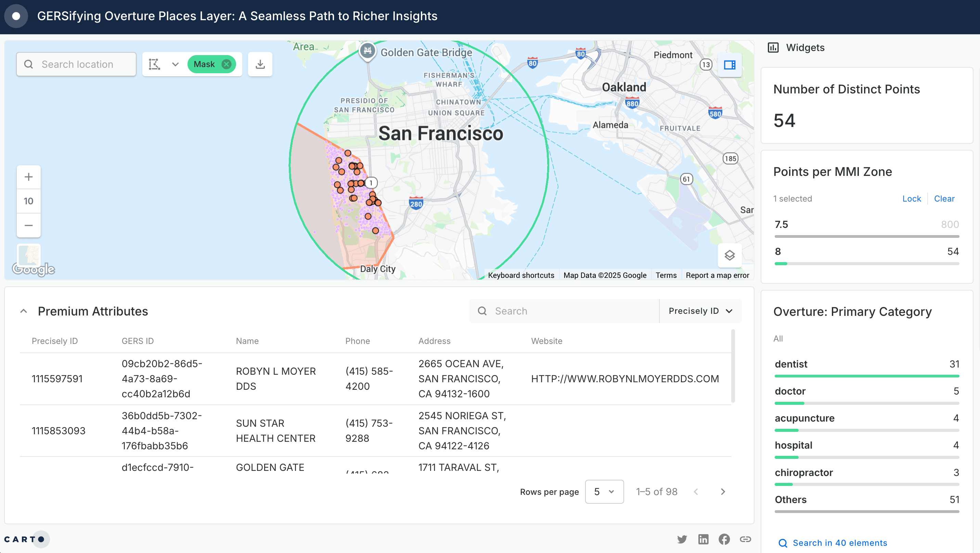Screen dimensions: 980x553
Task: Toggle the widgets sidebar panel icon
Action: (x=729, y=65)
